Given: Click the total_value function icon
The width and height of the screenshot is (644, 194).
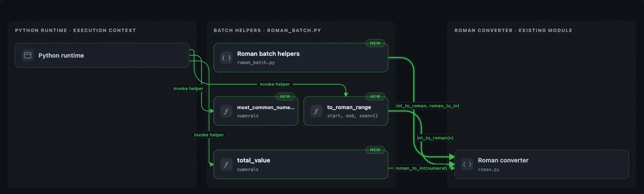Looking at the screenshot, I should [x=226, y=165].
